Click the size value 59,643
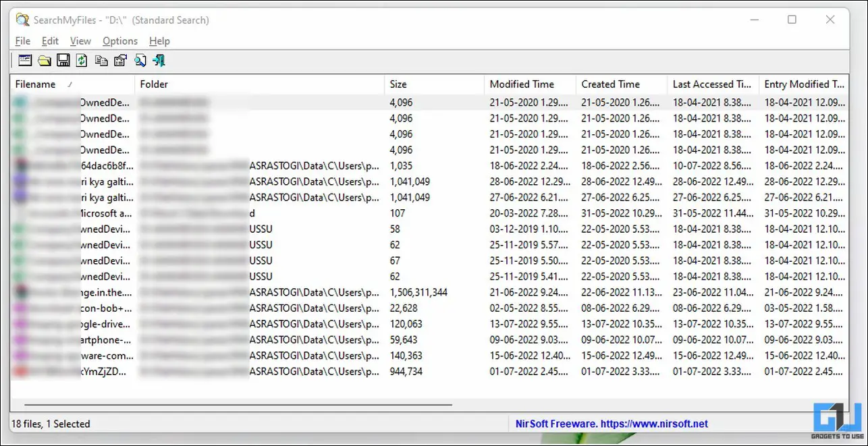 tap(404, 340)
